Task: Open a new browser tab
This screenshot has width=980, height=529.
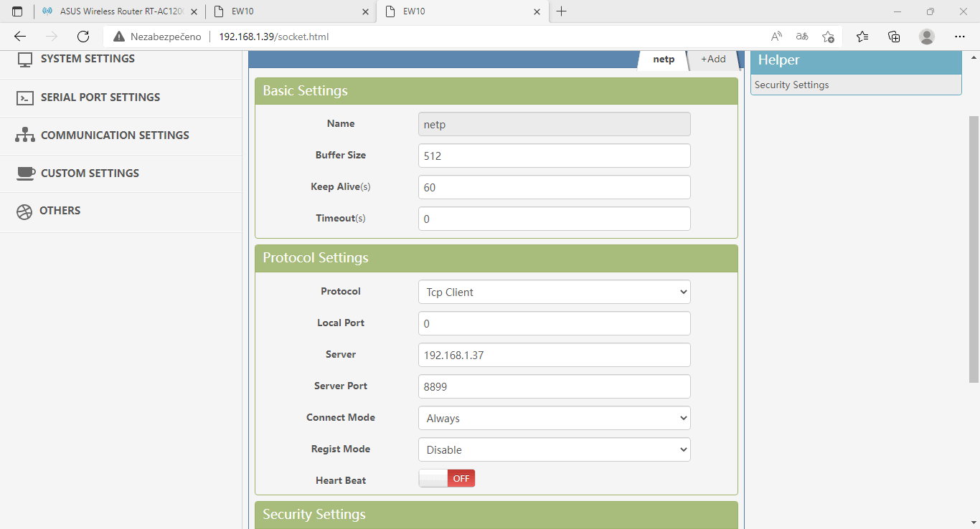Action: (562, 11)
